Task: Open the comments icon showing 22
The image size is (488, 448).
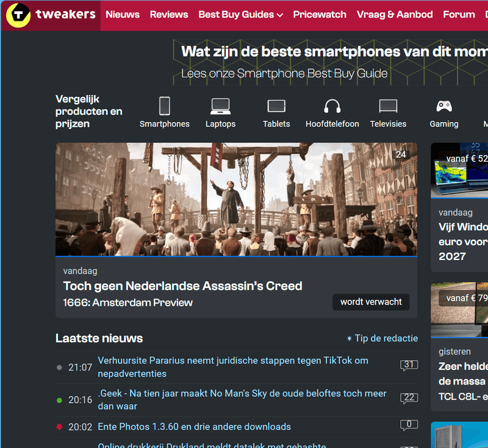Action: pyautogui.click(x=409, y=398)
